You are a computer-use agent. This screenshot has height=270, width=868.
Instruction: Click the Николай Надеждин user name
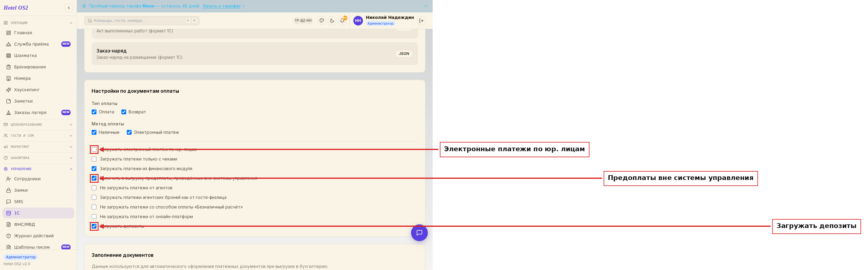click(x=390, y=17)
